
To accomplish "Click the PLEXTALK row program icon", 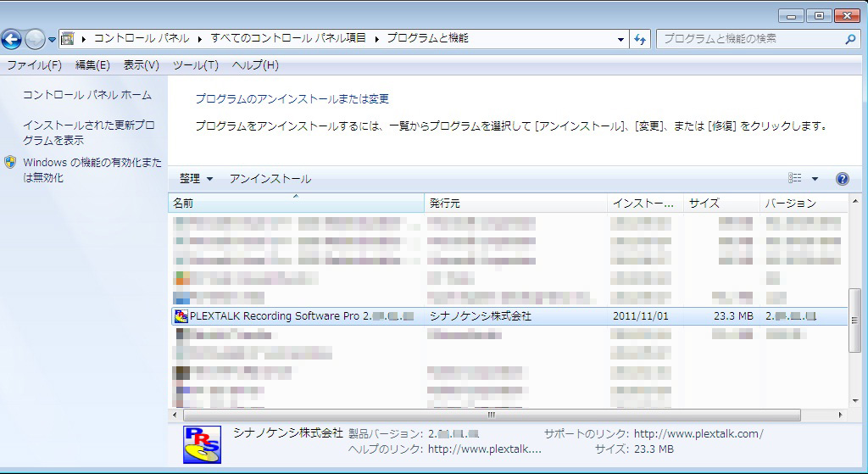I will pos(181,316).
